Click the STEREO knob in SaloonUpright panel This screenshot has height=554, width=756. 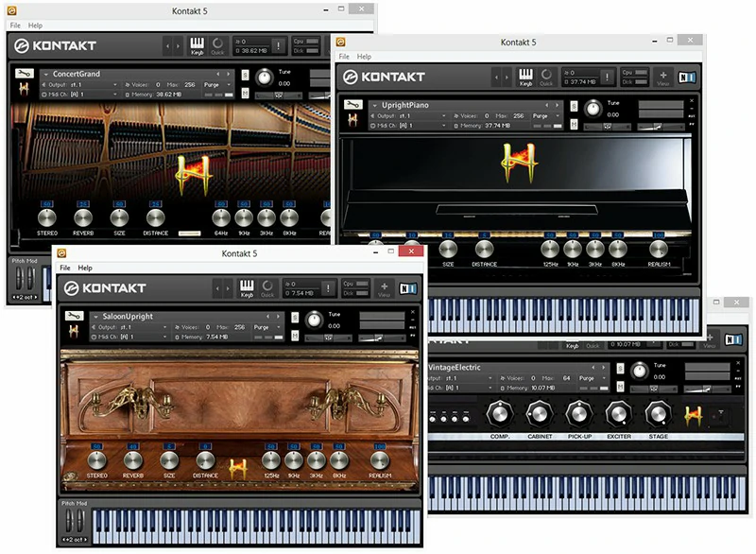click(97, 460)
